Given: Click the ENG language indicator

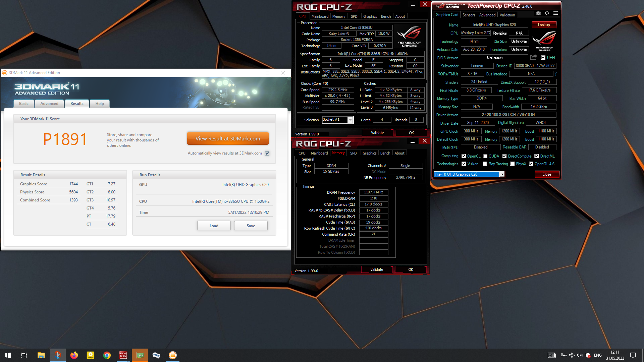Looking at the screenshot, I should tap(598, 355).
